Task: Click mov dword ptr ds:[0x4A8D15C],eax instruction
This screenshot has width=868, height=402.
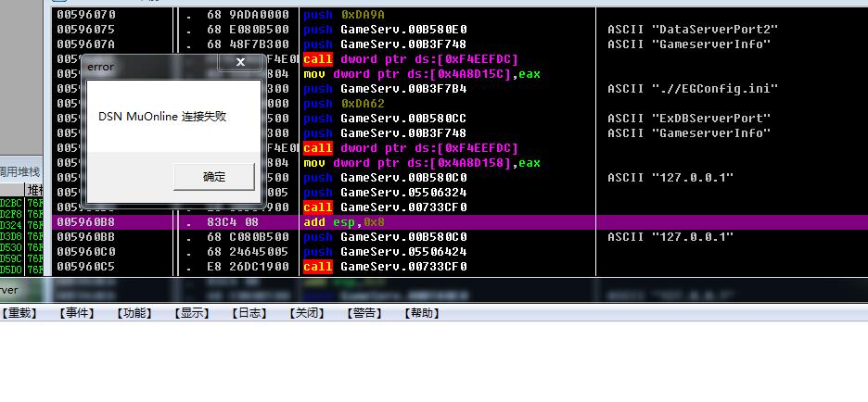Action: pos(422,73)
